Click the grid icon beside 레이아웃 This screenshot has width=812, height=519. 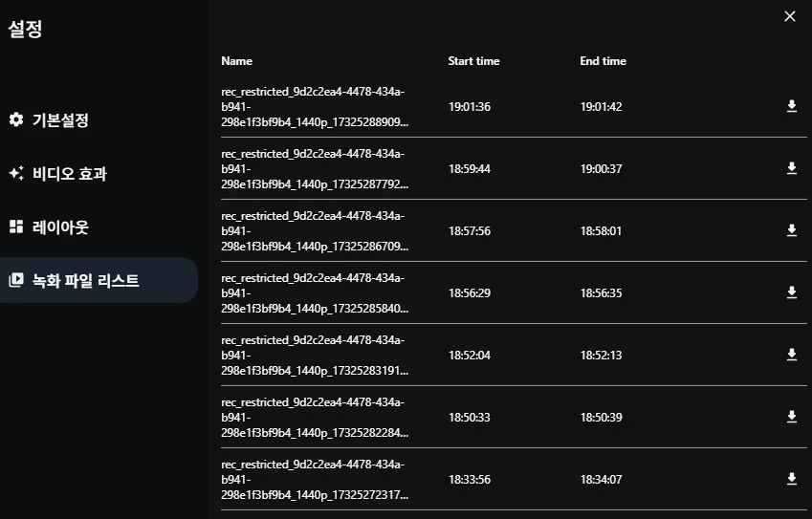15,227
